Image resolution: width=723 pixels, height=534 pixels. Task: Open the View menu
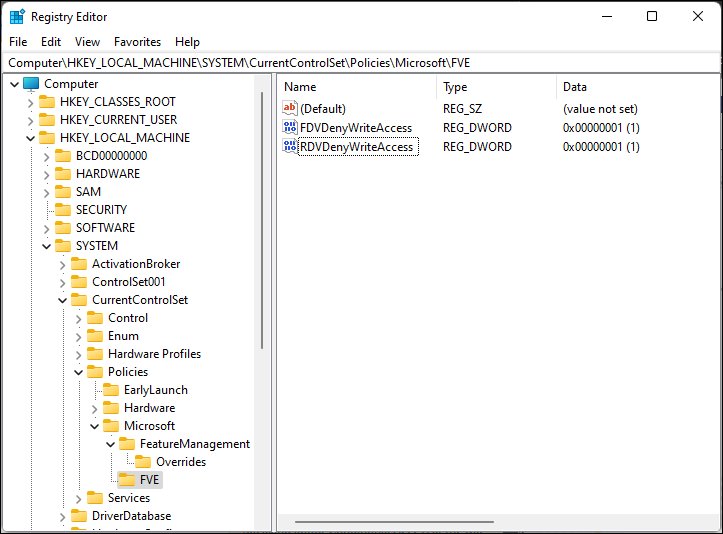point(87,42)
